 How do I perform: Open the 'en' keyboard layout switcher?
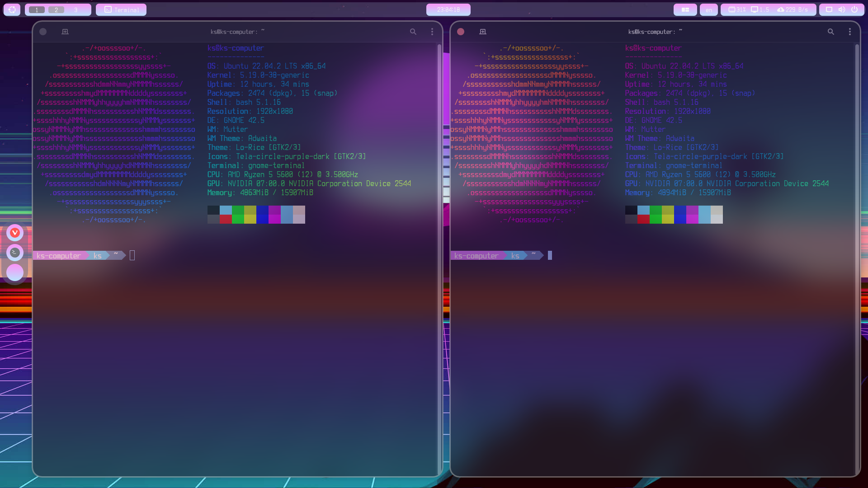tap(708, 9)
